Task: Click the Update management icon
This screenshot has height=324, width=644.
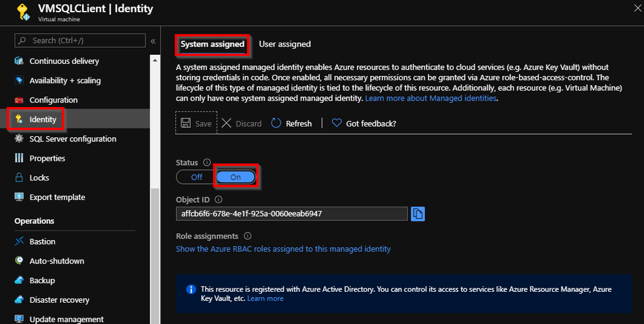Action: point(19,319)
